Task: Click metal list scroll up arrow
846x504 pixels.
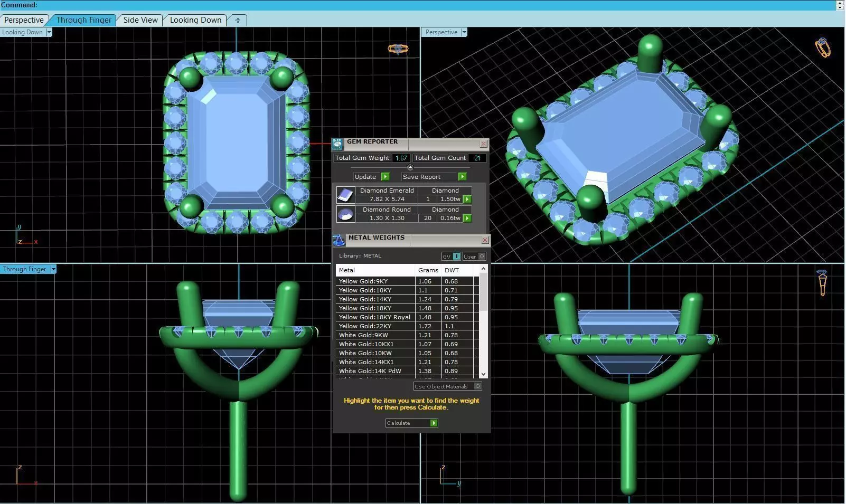Action: coord(483,269)
